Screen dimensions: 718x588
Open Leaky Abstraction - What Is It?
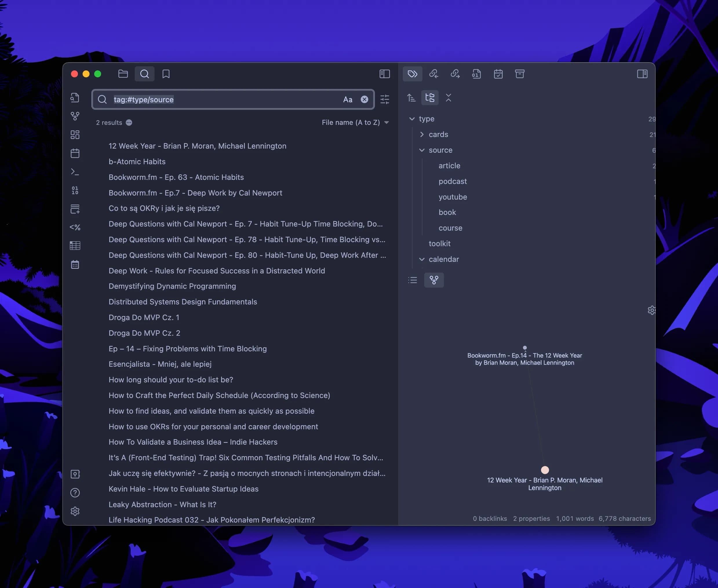click(162, 504)
